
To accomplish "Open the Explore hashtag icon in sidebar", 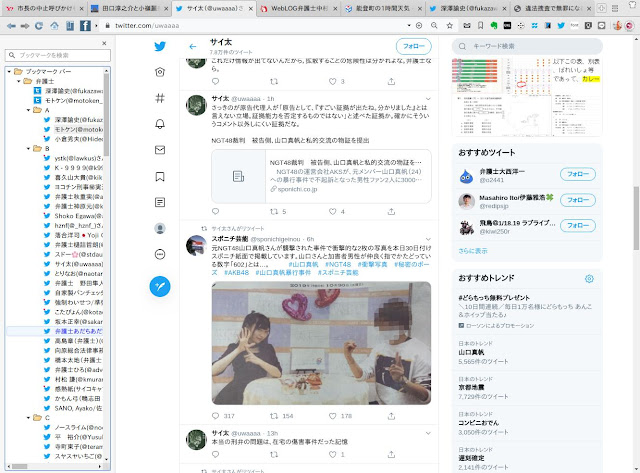I will 160,98.
